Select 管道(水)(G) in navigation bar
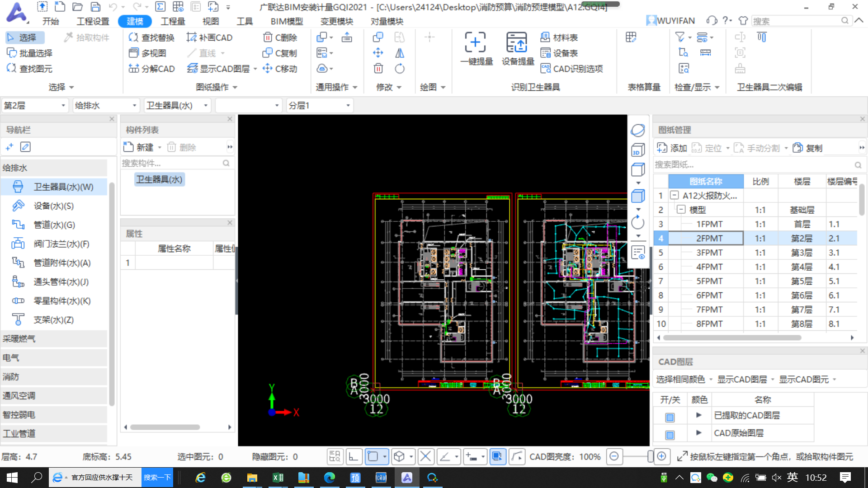868x488 pixels. point(53,225)
